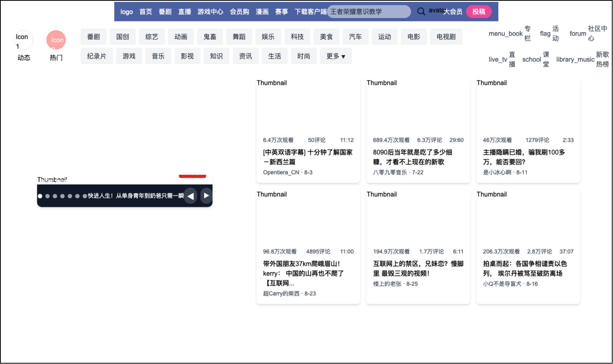The width and height of the screenshot is (613, 364).
Task: Open the 课堂 school icon
Action: [531, 59]
